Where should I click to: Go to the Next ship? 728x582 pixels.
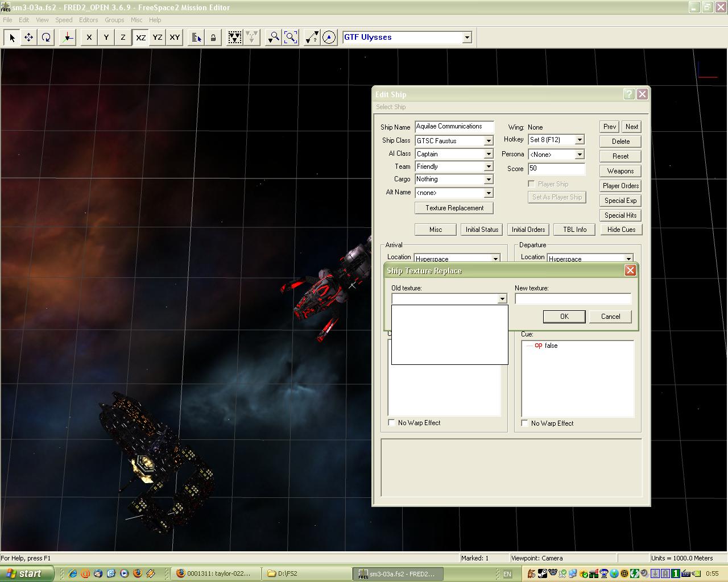coord(632,127)
